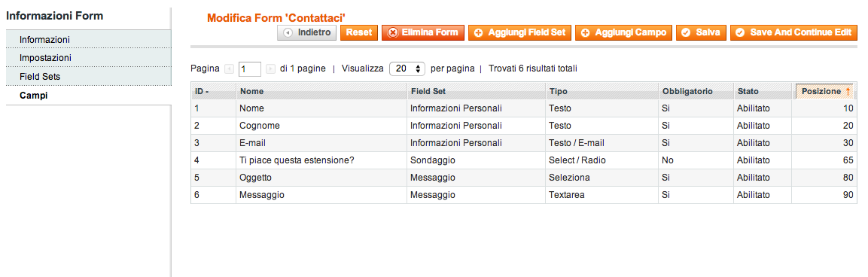Add a field with Aggiungi Campo
Image resolution: width=868 pixels, height=277 pixels.
click(x=624, y=32)
